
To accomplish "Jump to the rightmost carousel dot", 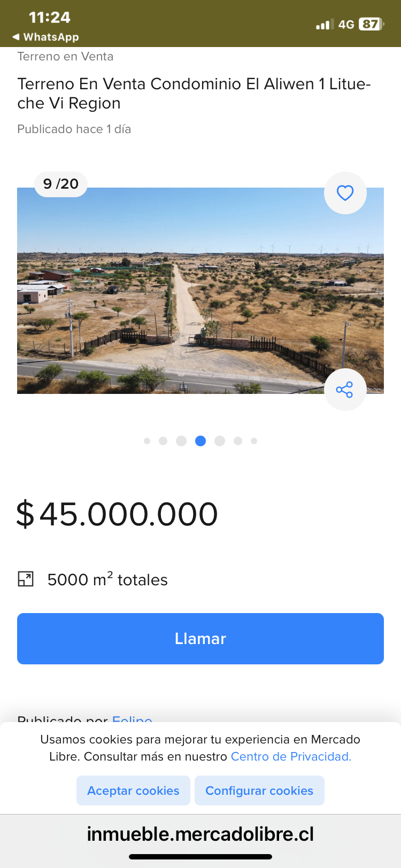I will 254,441.
